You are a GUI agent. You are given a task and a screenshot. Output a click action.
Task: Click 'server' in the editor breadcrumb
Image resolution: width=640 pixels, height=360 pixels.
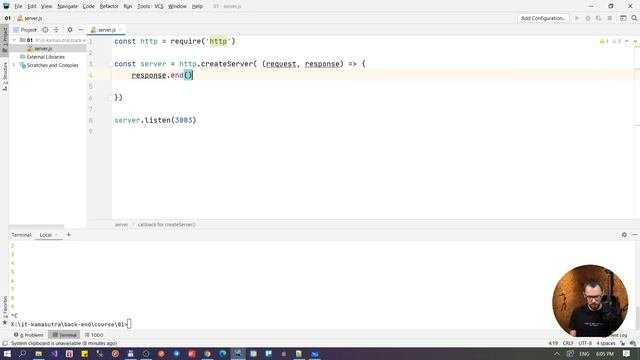point(121,224)
